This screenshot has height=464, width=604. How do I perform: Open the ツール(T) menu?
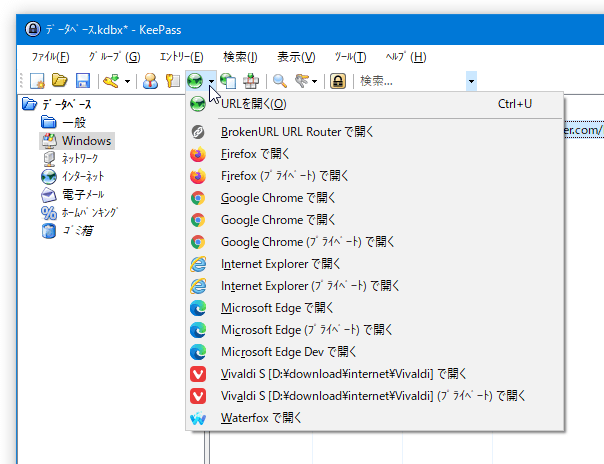click(x=350, y=57)
